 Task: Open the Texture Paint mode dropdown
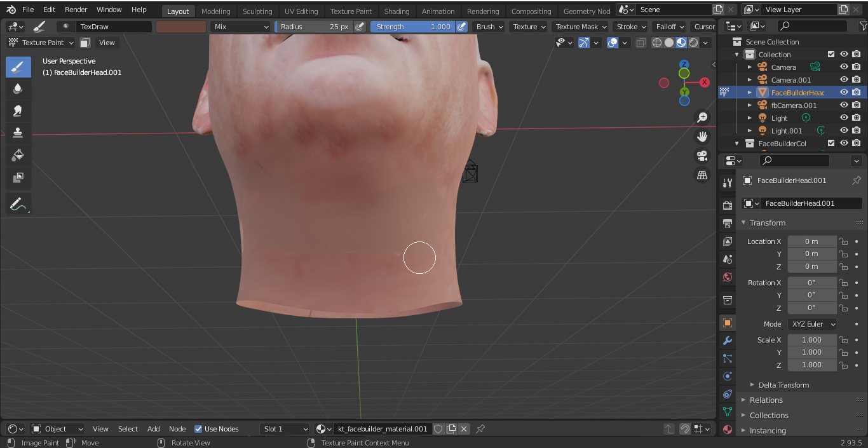click(x=41, y=43)
